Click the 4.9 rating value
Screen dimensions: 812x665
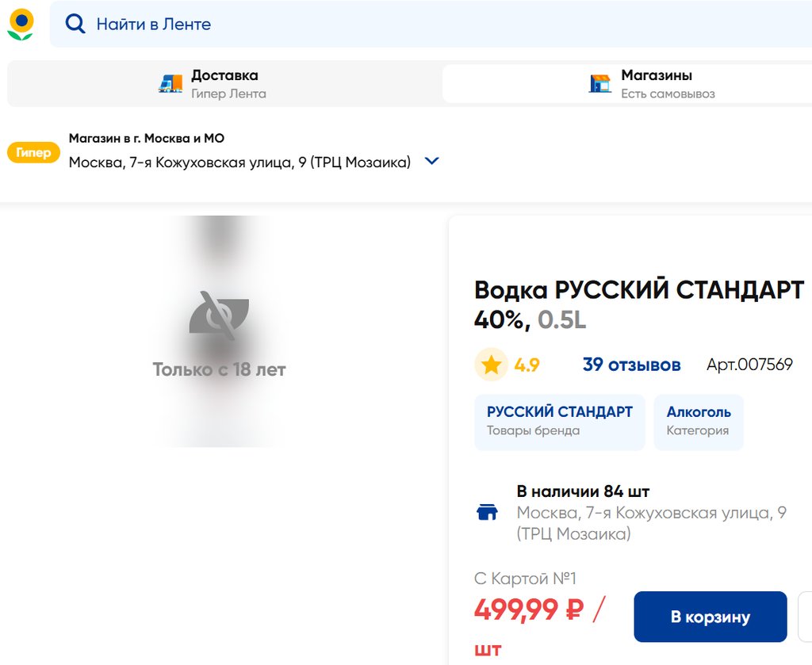point(527,365)
